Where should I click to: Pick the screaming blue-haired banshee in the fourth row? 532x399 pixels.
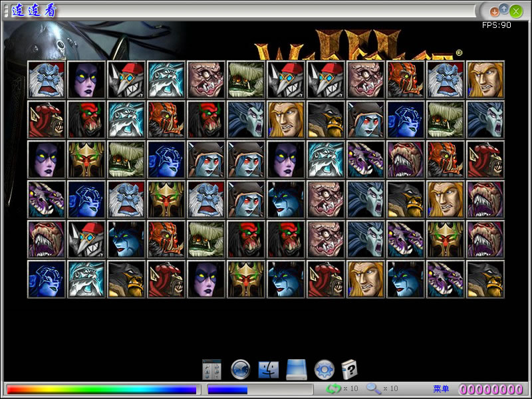(x=365, y=199)
